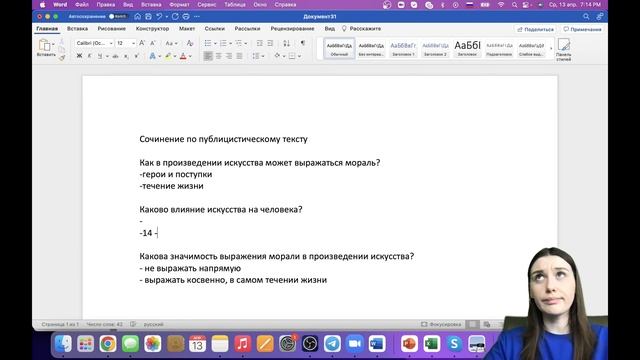Click the Home icon in title bar

[138, 17]
